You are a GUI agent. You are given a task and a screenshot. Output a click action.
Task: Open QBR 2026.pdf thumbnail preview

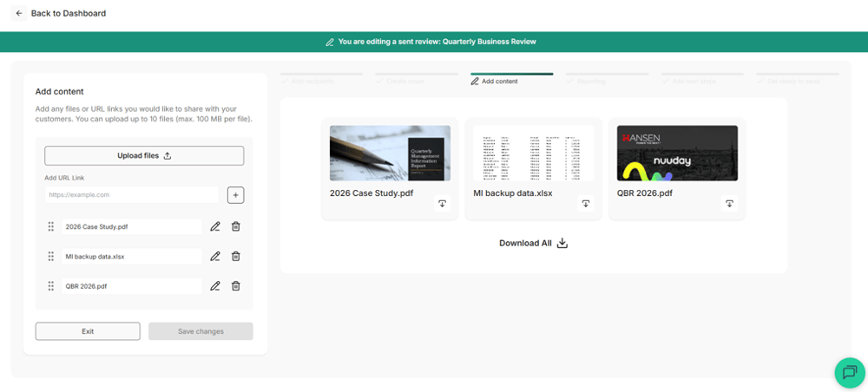point(678,154)
